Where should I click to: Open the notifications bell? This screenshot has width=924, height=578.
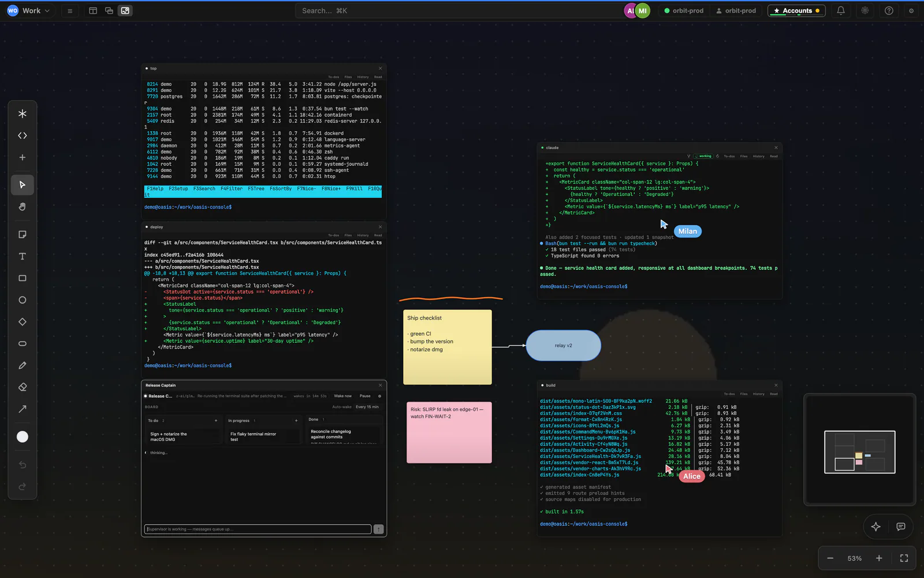click(841, 10)
